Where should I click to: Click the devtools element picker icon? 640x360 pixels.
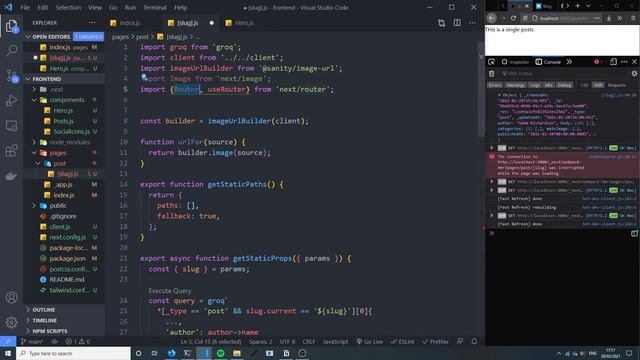point(491,62)
